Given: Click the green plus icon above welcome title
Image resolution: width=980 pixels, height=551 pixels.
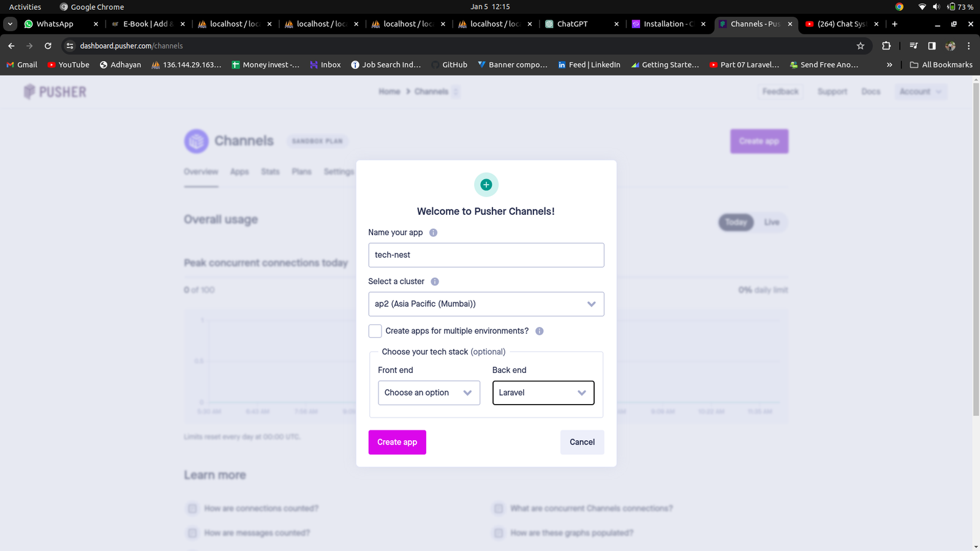Looking at the screenshot, I should 486,185.
